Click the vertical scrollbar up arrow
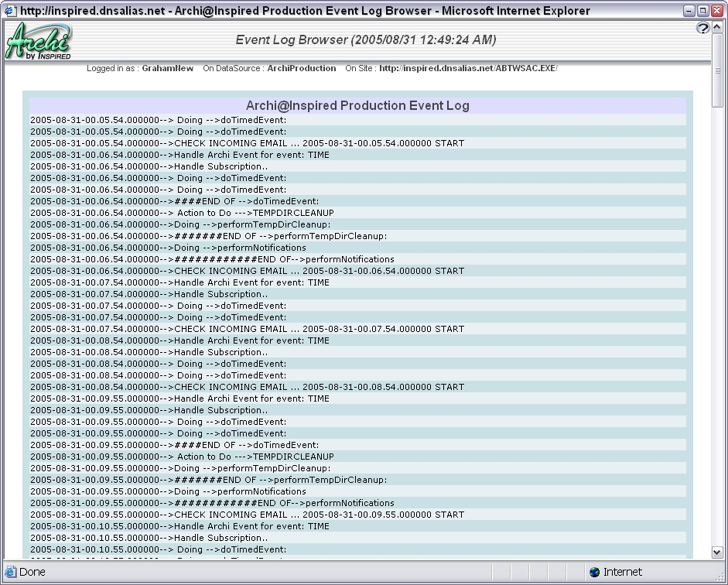The image size is (728, 585). (x=717, y=29)
